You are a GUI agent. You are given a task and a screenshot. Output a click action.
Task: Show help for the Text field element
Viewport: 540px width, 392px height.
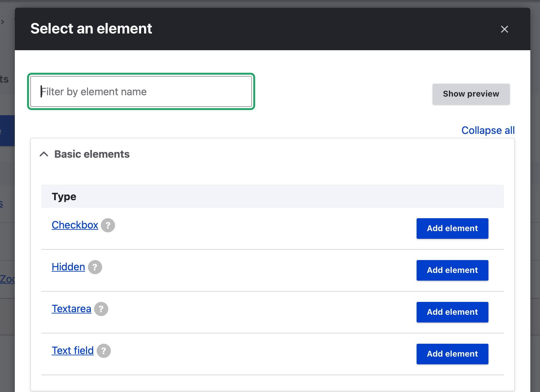click(x=104, y=351)
